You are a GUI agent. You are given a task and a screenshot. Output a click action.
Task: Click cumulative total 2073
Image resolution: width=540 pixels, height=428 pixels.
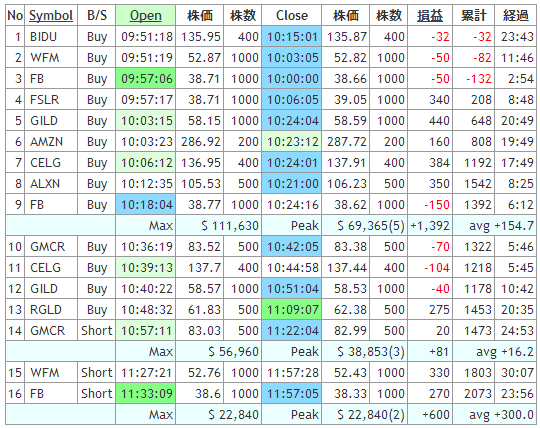pos(478,393)
